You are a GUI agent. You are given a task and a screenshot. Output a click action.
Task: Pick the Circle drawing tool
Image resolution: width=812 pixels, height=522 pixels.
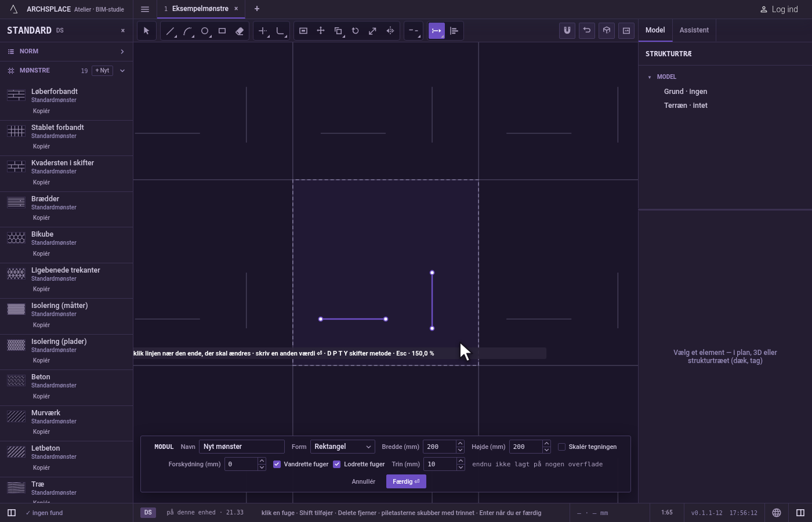pos(205,31)
